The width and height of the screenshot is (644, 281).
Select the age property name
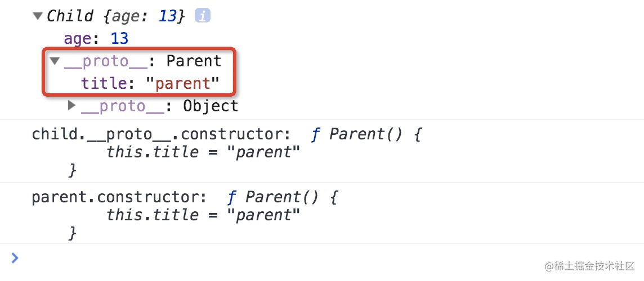pyautogui.click(x=77, y=39)
